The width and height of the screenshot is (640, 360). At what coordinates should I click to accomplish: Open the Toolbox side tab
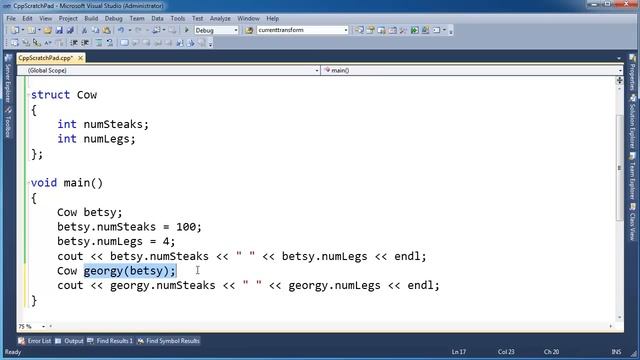point(8,122)
